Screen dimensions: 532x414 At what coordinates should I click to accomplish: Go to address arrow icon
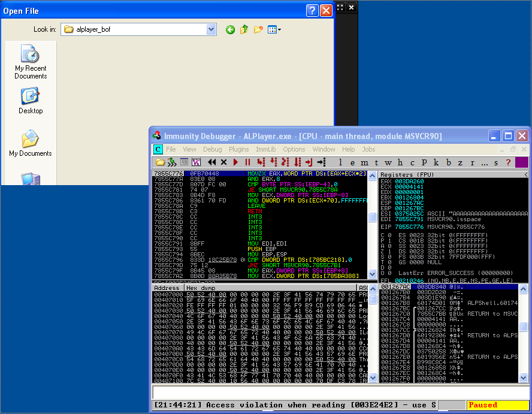click(321, 162)
